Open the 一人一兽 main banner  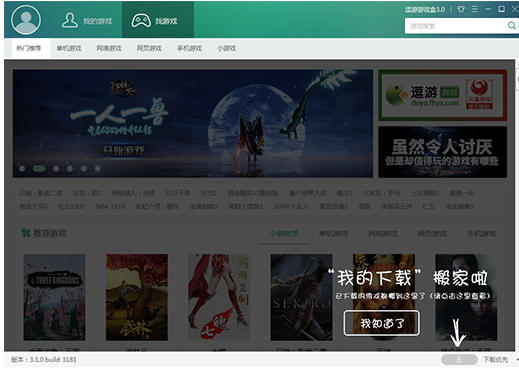[193, 123]
